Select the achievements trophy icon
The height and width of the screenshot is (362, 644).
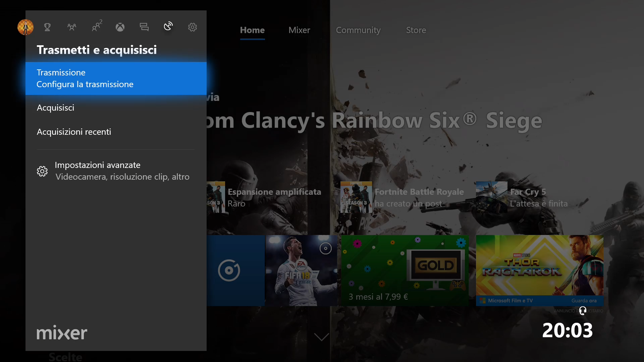[x=47, y=27]
